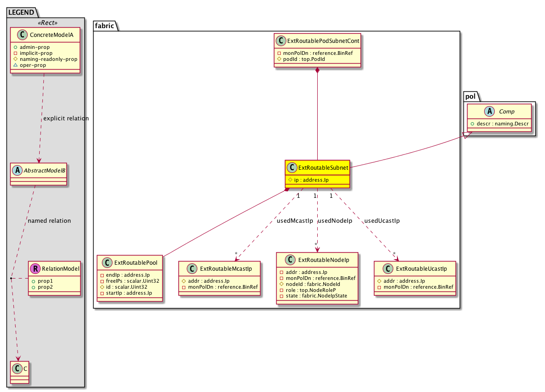Image resolution: width=545 pixels, height=392 pixels.
Task: Select the abstract Comp class icon
Action: point(475,111)
